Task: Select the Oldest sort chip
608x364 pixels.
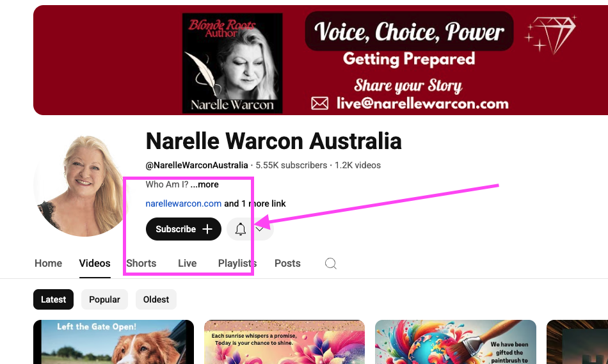Action: pyautogui.click(x=156, y=299)
